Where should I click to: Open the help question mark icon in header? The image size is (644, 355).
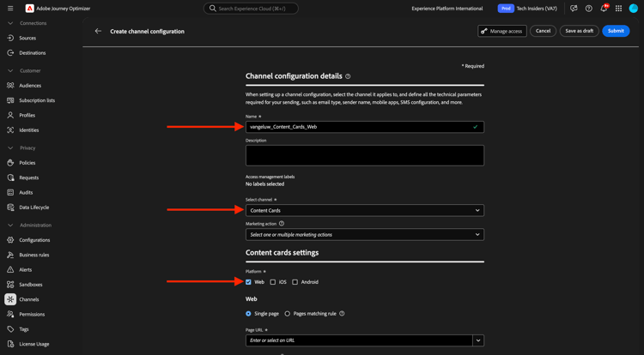(588, 9)
